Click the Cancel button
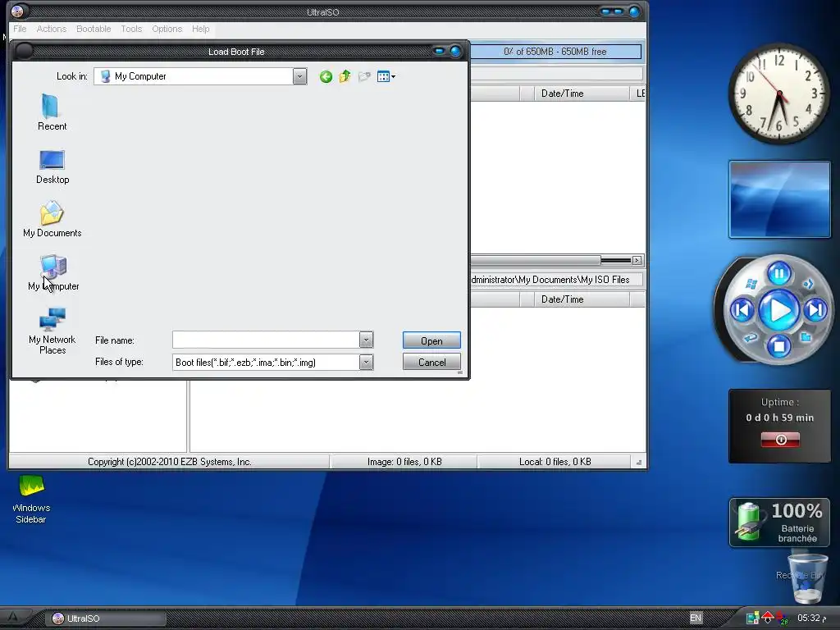The height and width of the screenshot is (630, 840). click(x=431, y=362)
